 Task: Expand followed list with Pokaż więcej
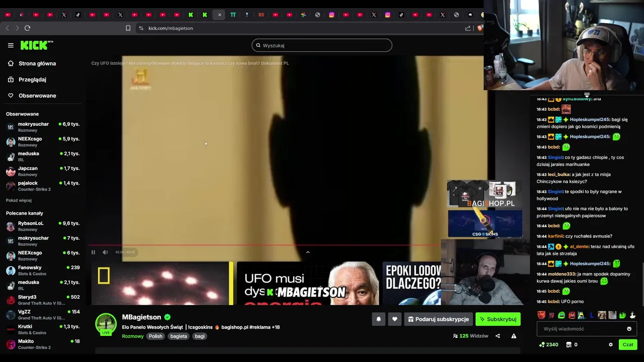tap(19, 200)
